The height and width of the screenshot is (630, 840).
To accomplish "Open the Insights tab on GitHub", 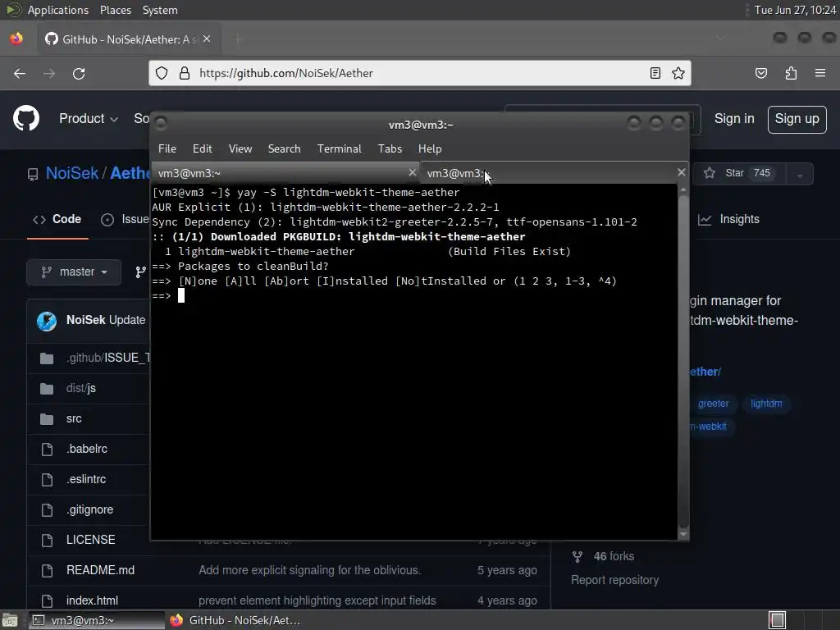I will (x=728, y=219).
